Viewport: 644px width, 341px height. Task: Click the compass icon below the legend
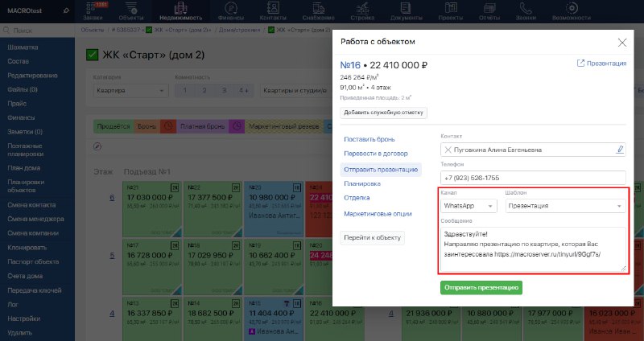tap(97, 146)
